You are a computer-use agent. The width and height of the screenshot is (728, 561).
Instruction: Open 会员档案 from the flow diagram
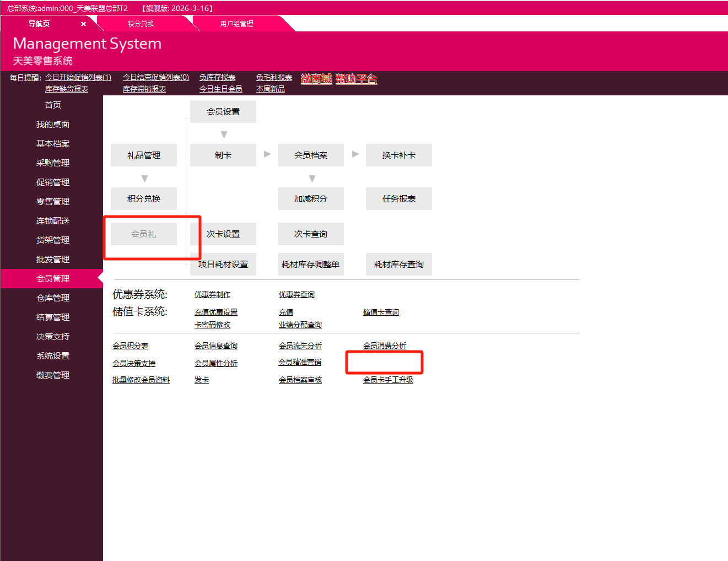click(311, 155)
